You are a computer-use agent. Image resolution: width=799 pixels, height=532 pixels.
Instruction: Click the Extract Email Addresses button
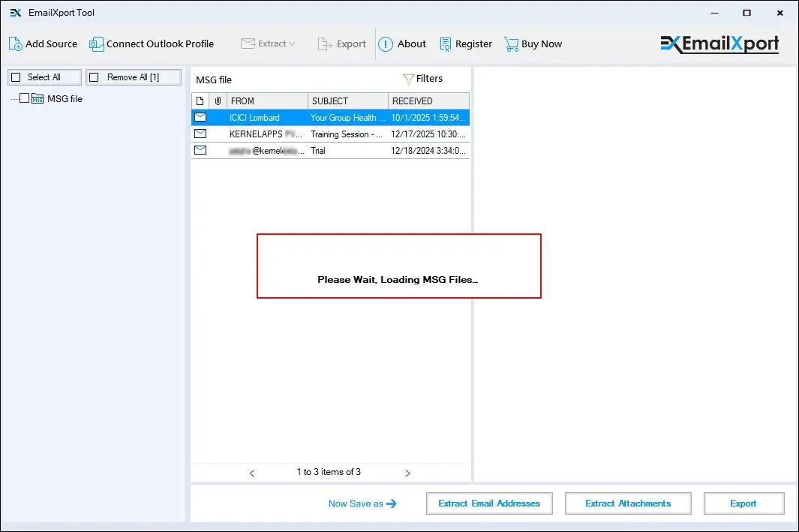[488, 503]
